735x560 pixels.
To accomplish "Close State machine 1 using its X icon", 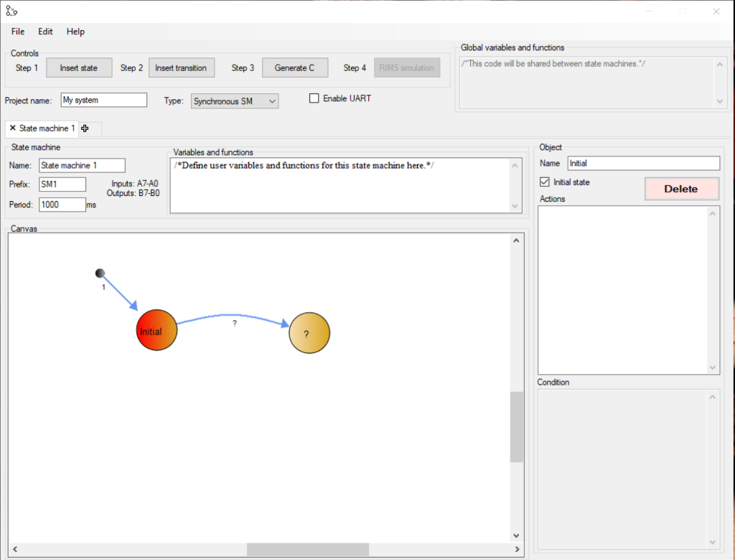I will coord(12,129).
